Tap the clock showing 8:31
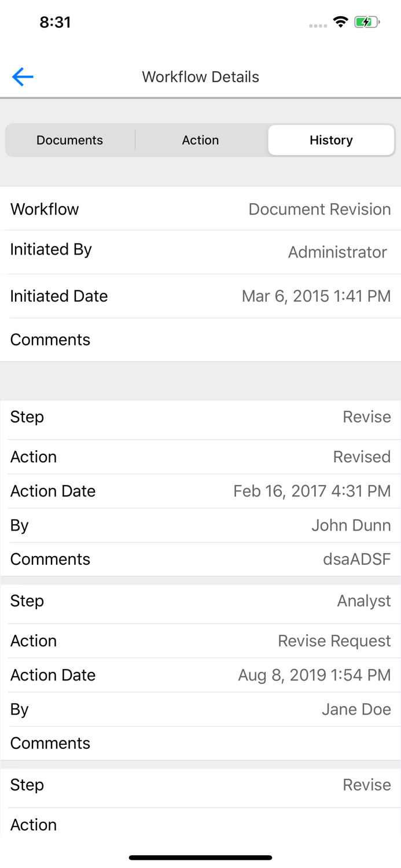This screenshot has height=868, width=401. (56, 22)
